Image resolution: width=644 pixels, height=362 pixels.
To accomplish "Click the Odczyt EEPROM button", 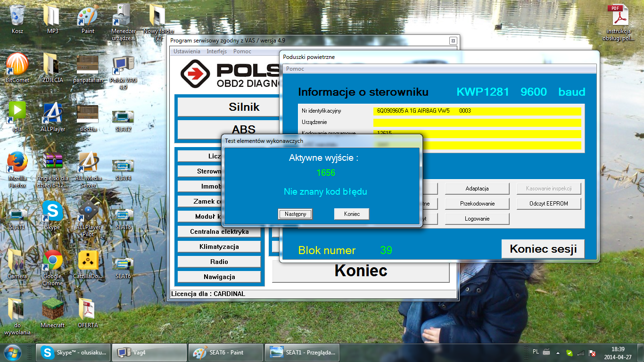I will [x=548, y=204].
